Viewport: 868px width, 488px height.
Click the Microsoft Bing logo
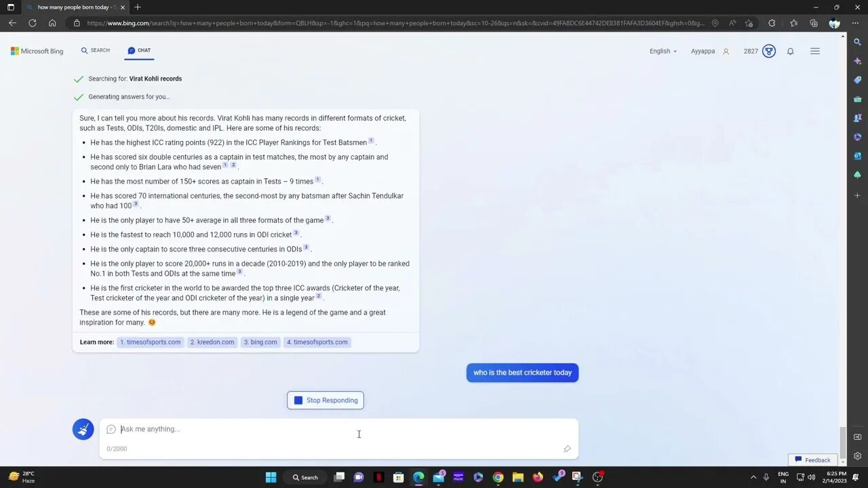point(37,52)
